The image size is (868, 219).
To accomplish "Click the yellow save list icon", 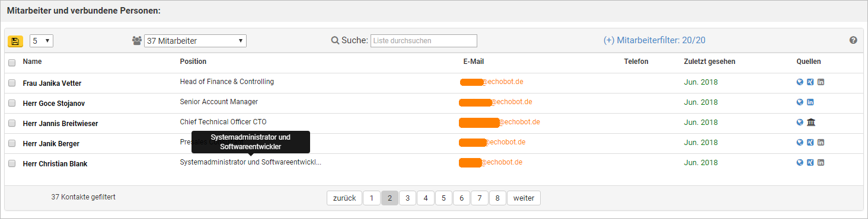I will click(15, 41).
